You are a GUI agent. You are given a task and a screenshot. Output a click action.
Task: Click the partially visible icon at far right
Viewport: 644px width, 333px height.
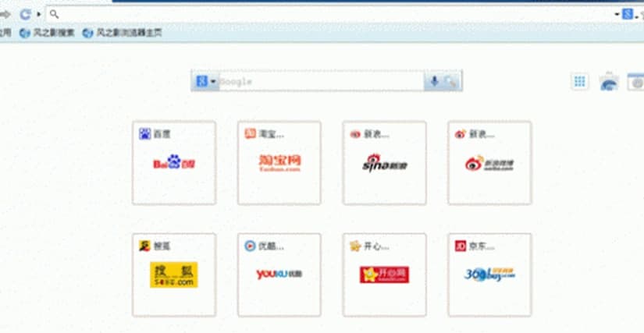[637, 82]
